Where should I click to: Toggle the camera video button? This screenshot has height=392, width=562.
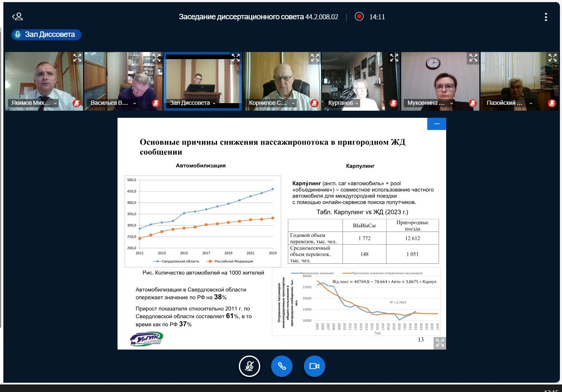(314, 366)
